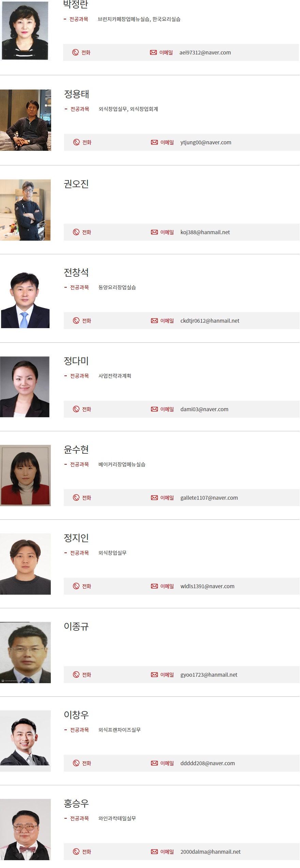Viewport: 300px width, 868px height.
Task: Click the envelope icon beside dami03@naver.com
Action: (154, 409)
